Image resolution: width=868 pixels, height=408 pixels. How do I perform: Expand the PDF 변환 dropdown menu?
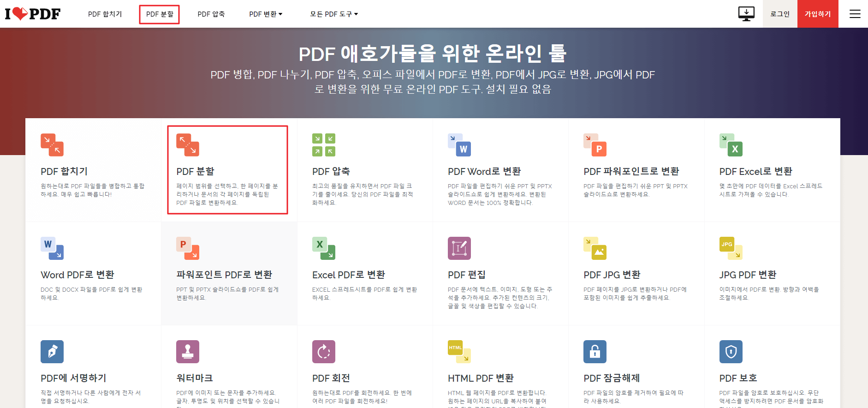[266, 14]
